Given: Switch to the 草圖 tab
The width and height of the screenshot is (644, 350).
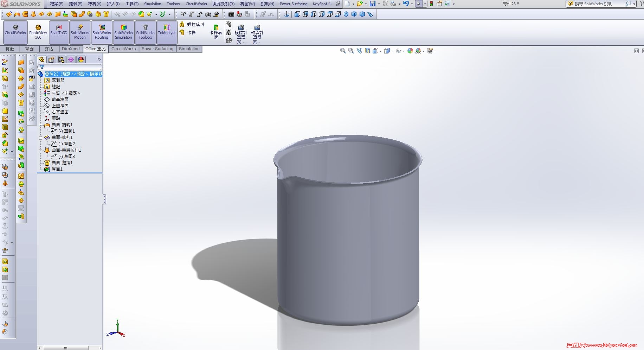Looking at the screenshot, I should pyautogui.click(x=30, y=49).
